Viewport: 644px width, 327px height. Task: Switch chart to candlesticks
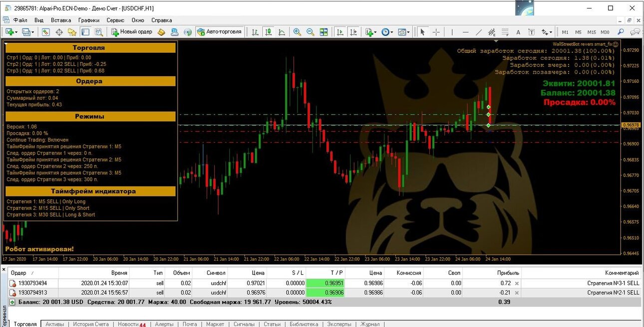click(x=269, y=32)
